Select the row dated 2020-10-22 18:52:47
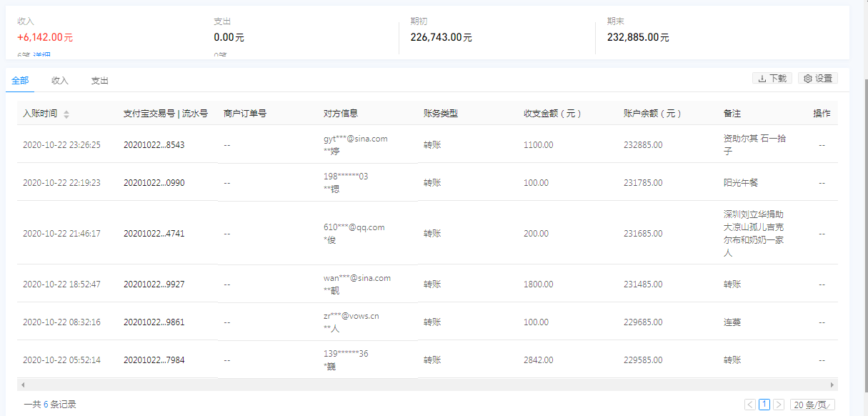 click(61, 284)
